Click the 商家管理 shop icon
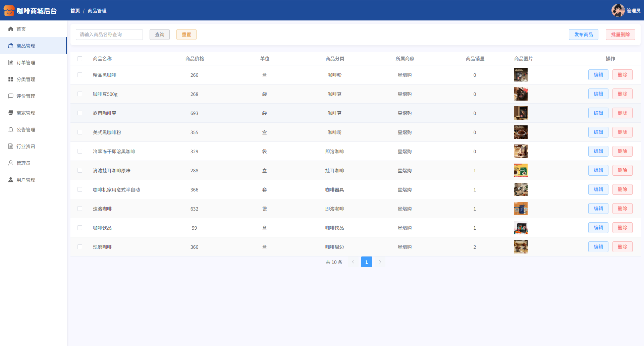 point(11,113)
